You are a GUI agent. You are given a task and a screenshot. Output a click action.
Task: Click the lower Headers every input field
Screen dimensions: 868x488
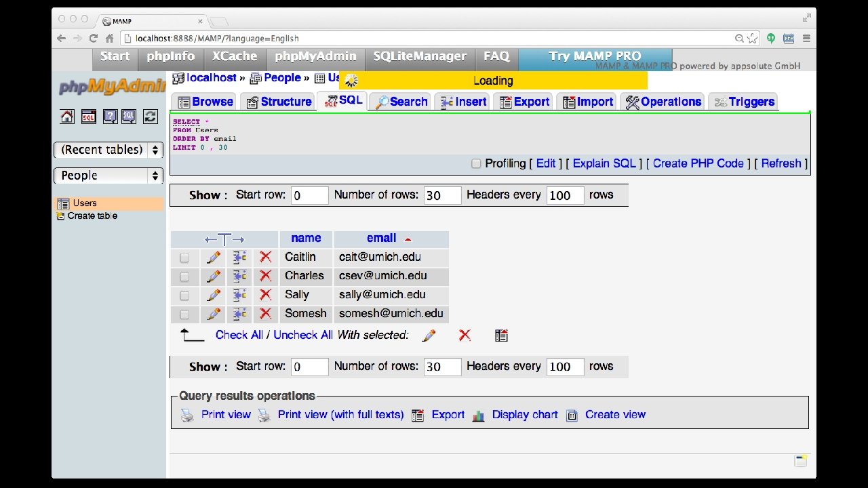pos(565,367)
